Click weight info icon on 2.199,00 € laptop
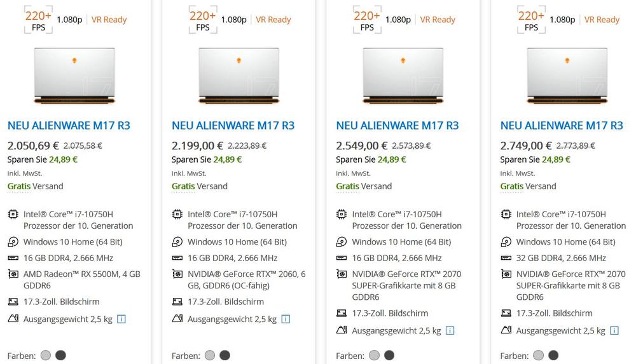This screenshot has width=636, height=364. (x=286, y=319)
